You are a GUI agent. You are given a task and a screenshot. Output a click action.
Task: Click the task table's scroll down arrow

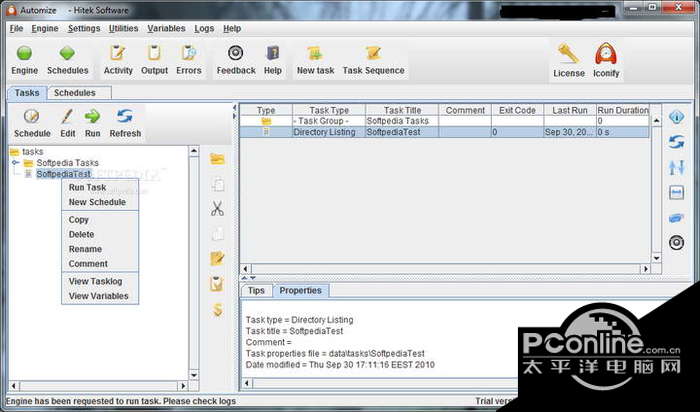[656, 258]
